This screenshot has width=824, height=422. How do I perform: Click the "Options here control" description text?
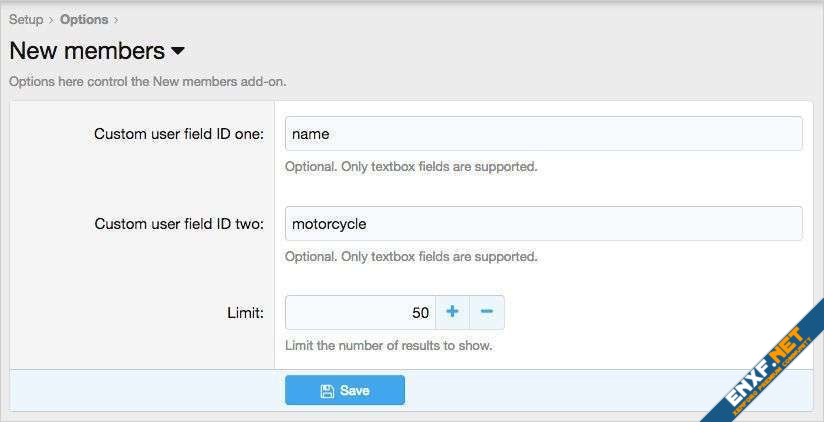(x=148, y=82)
